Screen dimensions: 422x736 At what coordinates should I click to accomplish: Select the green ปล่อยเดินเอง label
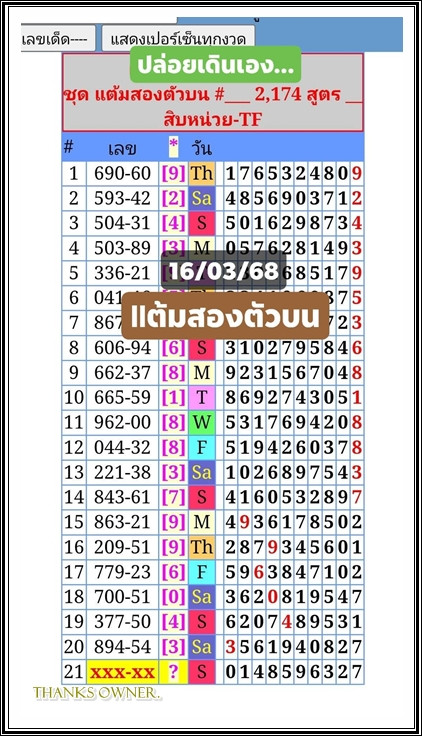point(215,64)
